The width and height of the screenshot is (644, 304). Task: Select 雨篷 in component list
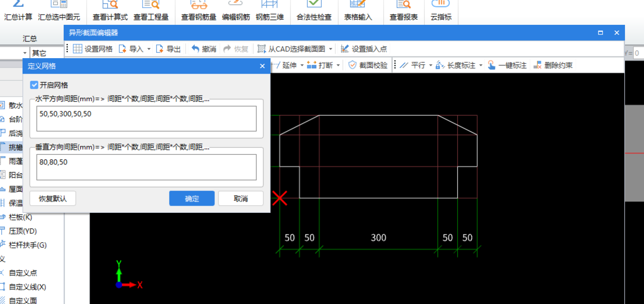(12, 161)
